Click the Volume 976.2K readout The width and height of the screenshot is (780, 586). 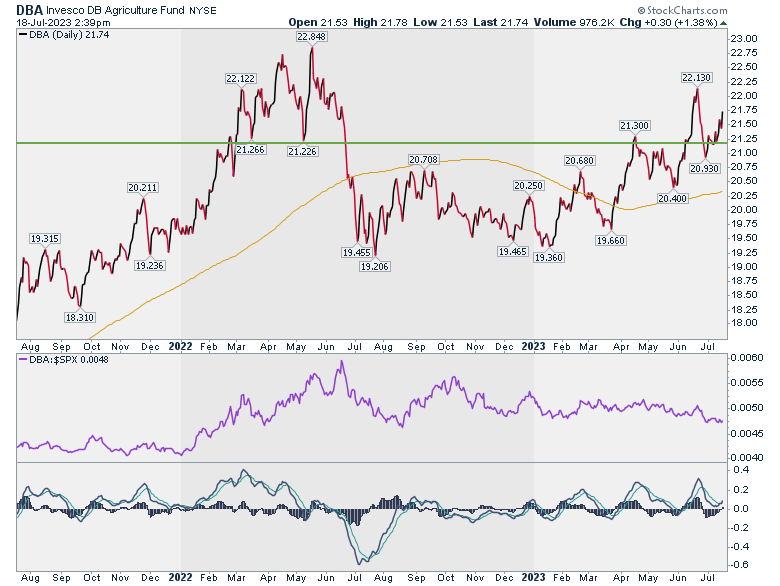coord(574,22)
